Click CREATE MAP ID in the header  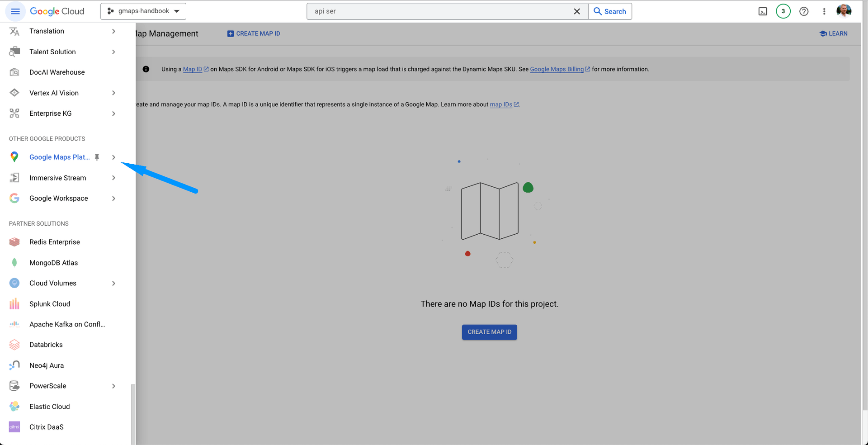(254, 33)
